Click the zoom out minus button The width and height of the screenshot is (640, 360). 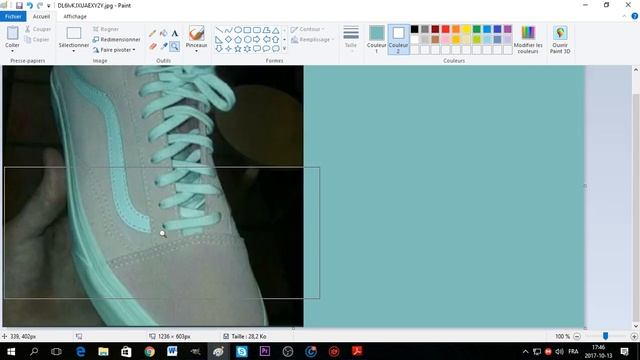(x=577, y=336)
